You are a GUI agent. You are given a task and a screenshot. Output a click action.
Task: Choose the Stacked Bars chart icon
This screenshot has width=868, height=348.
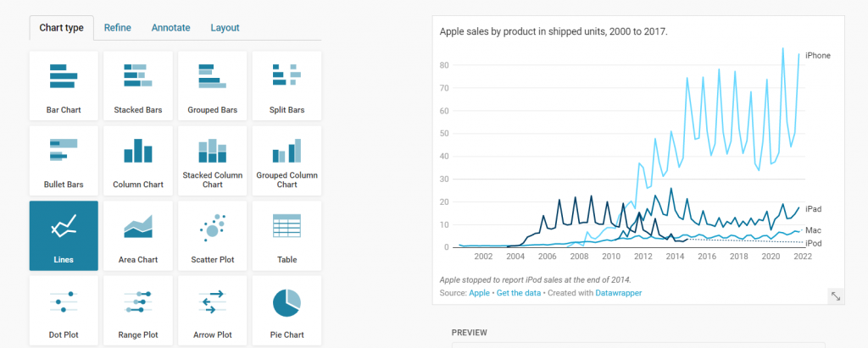tap(138, 86)
